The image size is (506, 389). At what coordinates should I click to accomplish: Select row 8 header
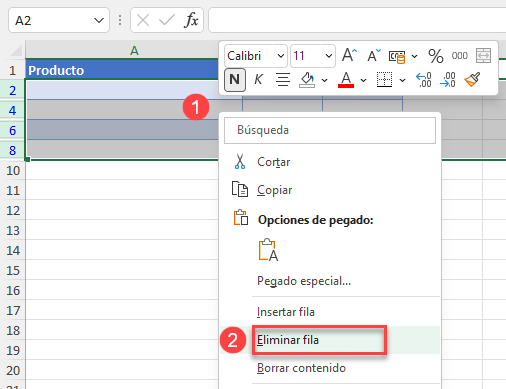point(13,150)
